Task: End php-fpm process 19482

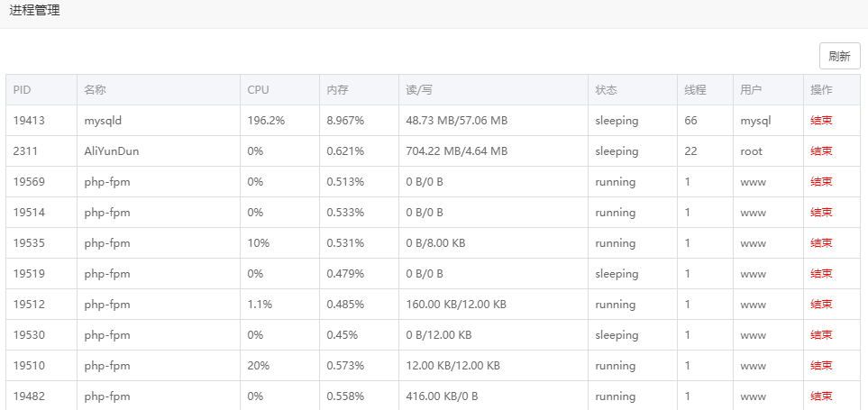Action: tap(821, 396)
